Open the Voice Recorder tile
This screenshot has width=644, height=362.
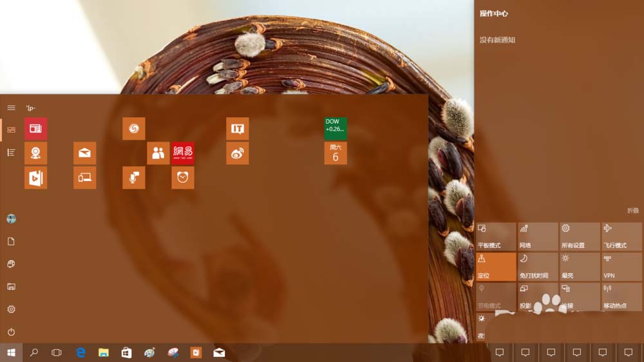(x=134, y=178)
